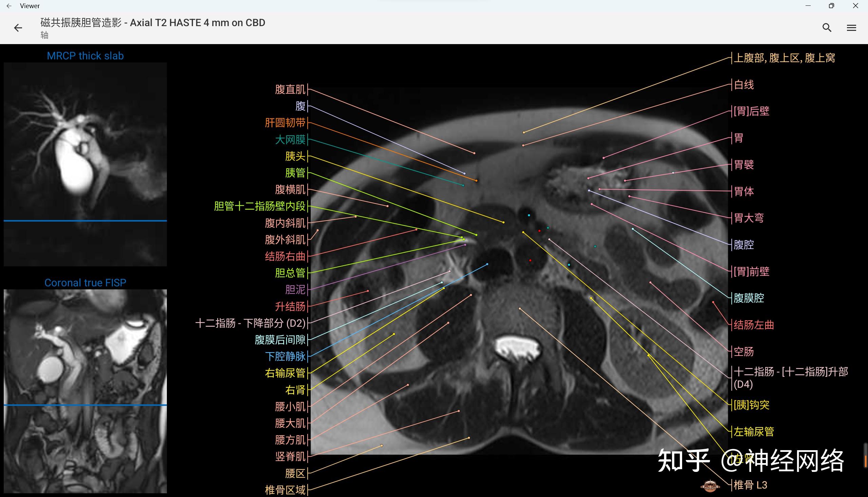
Task: Click the 十二指肠 - 下降部分 (D2) label
Action: pos(251,323)
